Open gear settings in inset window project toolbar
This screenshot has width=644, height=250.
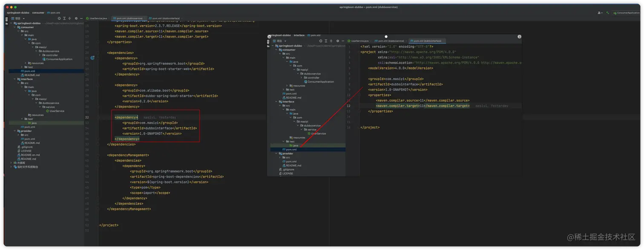(x=338, y=41)
